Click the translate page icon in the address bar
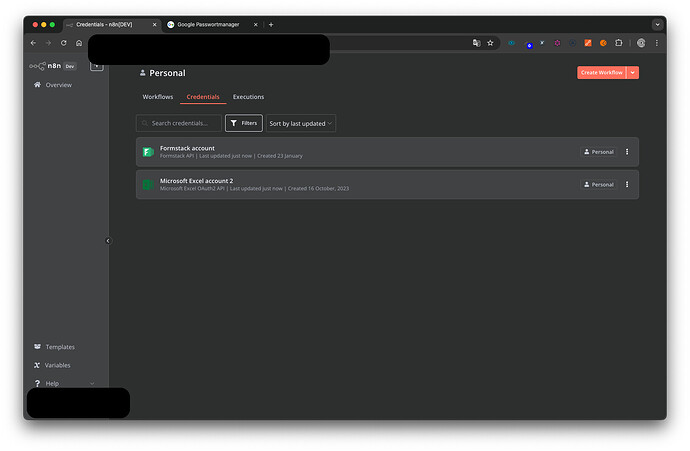This screenshot has width=690, height=451. pos(477,43)
